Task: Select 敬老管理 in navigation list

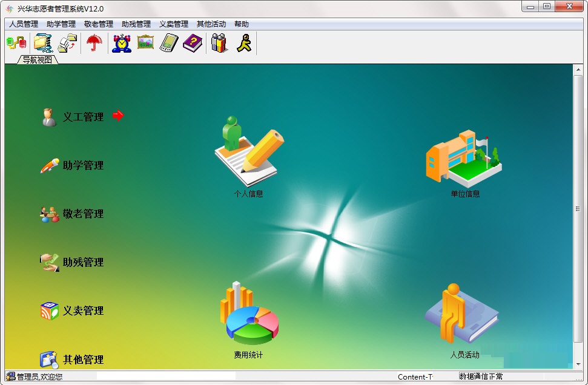Action: (83, 214)
